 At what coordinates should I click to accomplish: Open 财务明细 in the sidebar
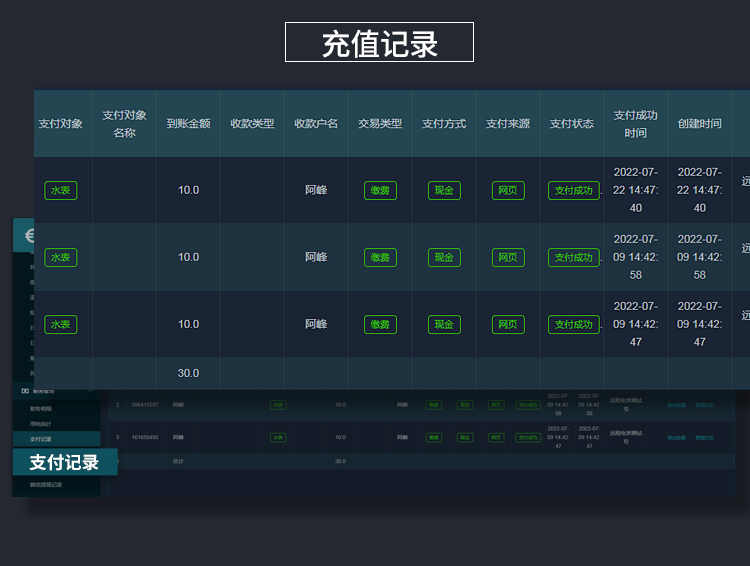41,409
